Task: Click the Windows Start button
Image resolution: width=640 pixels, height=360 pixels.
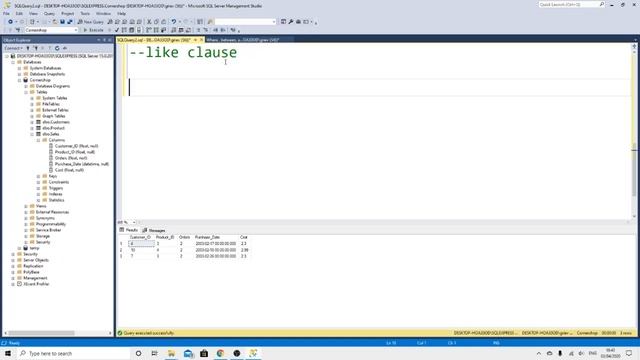Action: point(8,353)
